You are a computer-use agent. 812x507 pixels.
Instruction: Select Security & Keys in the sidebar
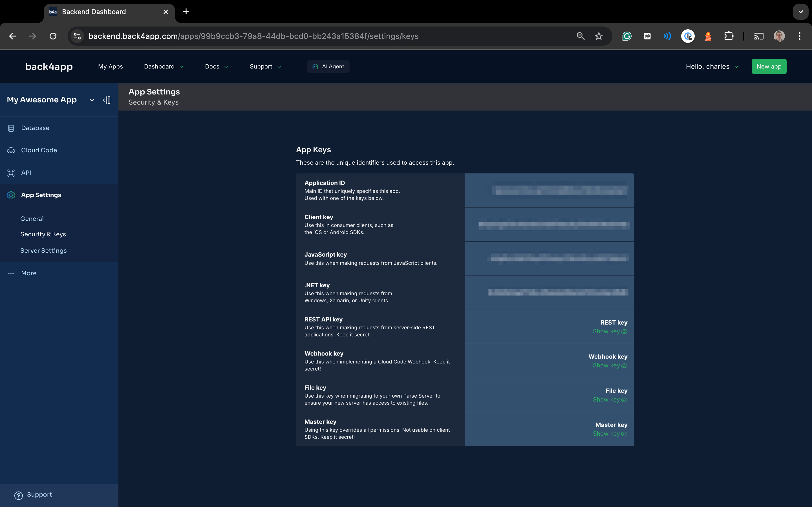click(x=43, y=234)
